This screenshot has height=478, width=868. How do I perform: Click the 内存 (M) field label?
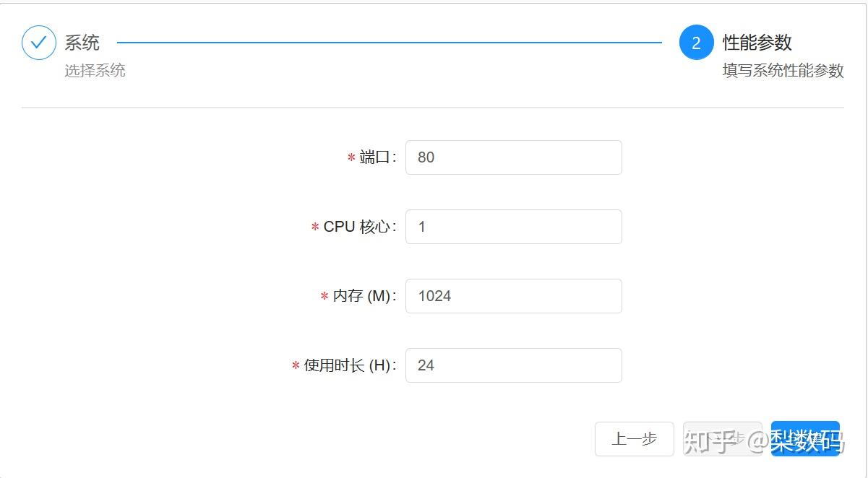coord(362,296)
